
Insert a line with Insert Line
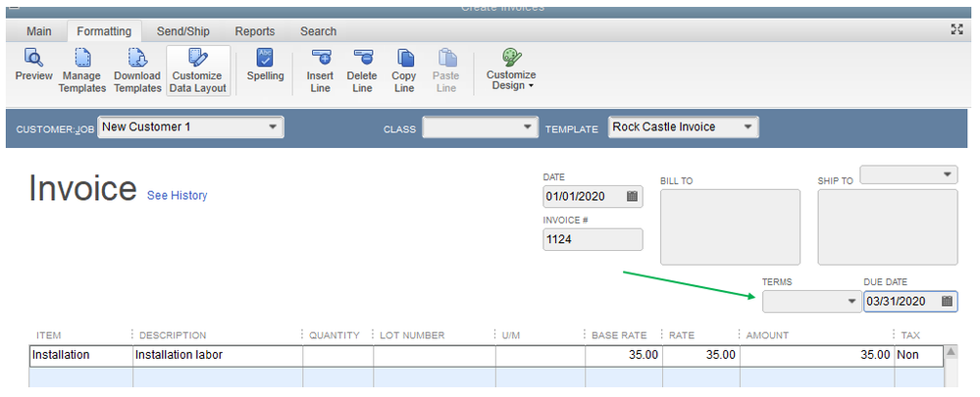320,72
